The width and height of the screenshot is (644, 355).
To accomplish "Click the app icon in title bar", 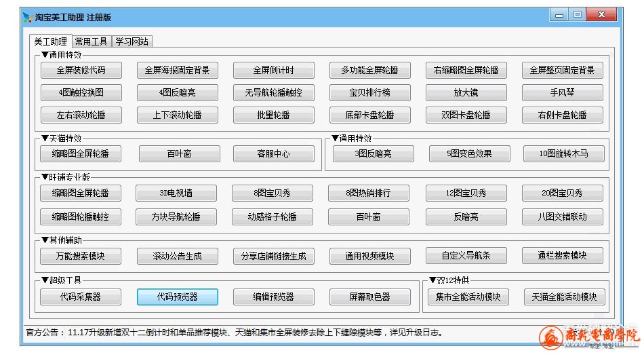I will (28, 17).
